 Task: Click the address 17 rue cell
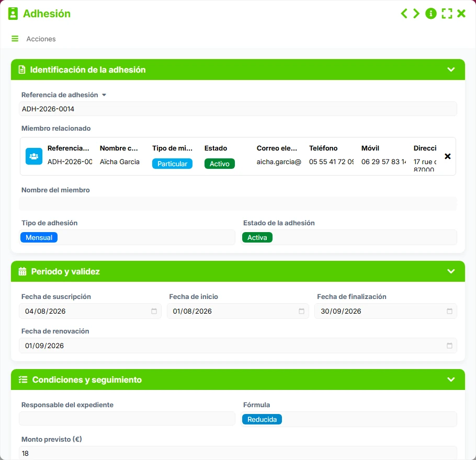click(x=425, y=165)
